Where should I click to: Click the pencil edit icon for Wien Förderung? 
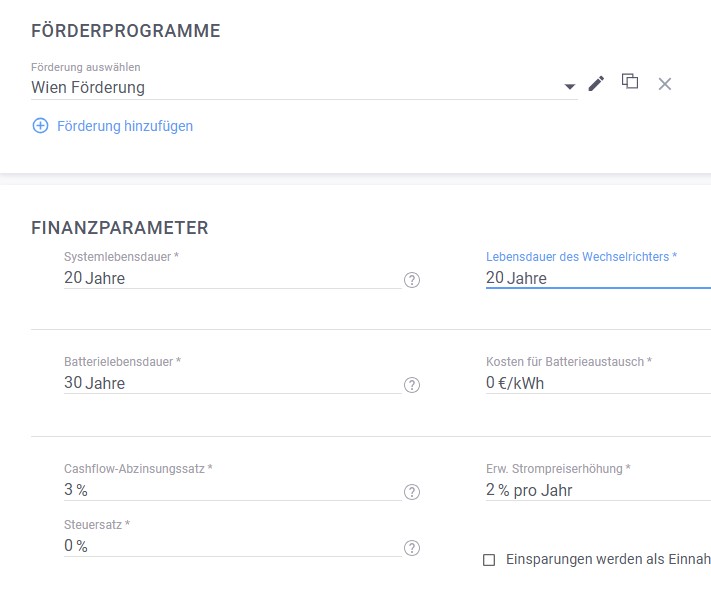pos(596,84)
